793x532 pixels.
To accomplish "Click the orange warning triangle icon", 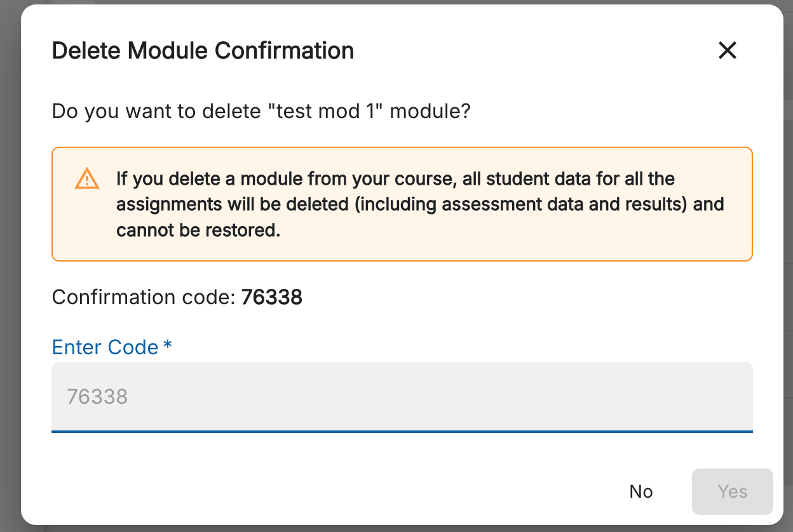I will (87, 179).
